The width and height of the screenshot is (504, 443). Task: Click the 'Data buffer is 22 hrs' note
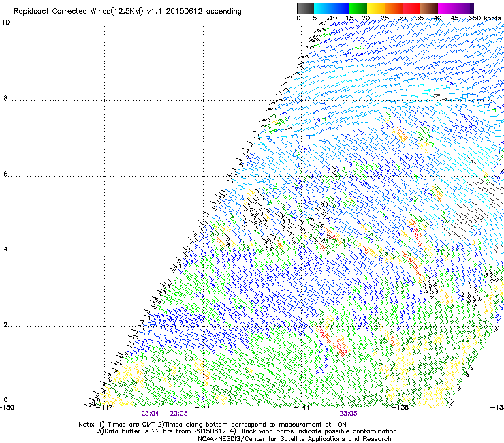click(162, 431)
